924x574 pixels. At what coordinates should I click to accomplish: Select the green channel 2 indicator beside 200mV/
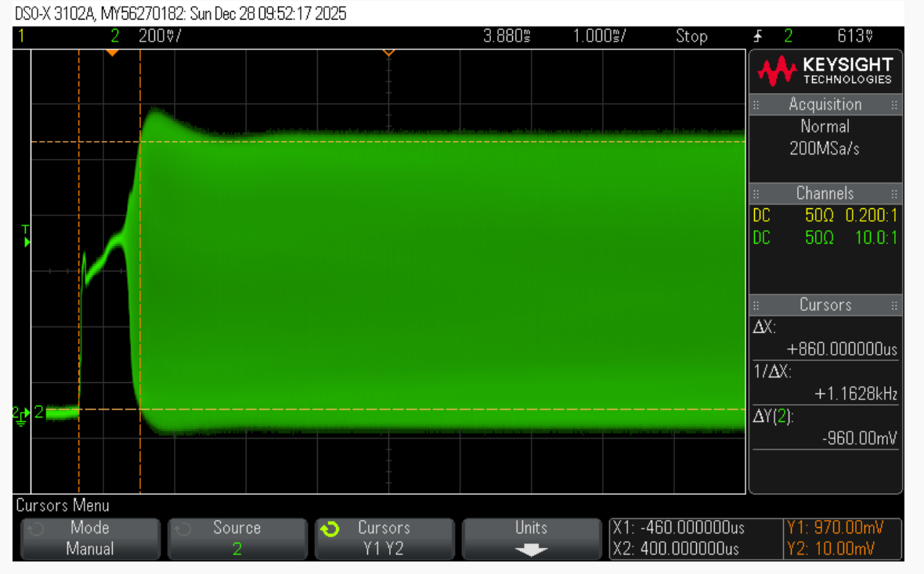click(115, 36)
